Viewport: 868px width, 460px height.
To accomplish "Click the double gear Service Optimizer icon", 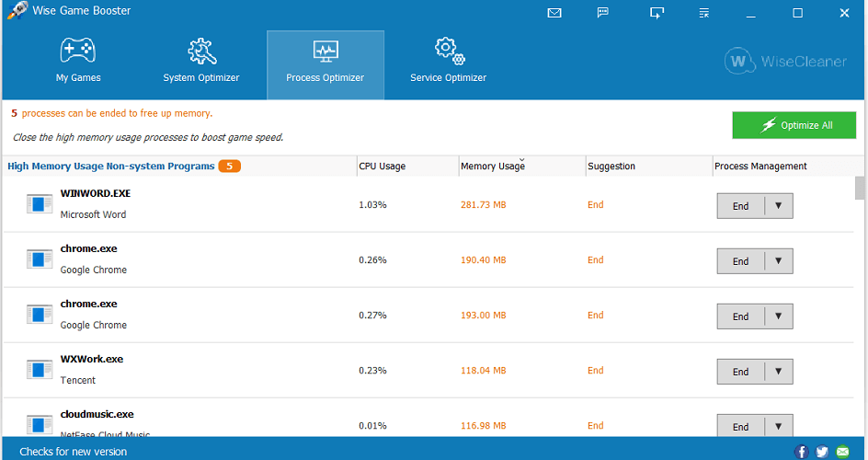I will [x=449, y=51].
